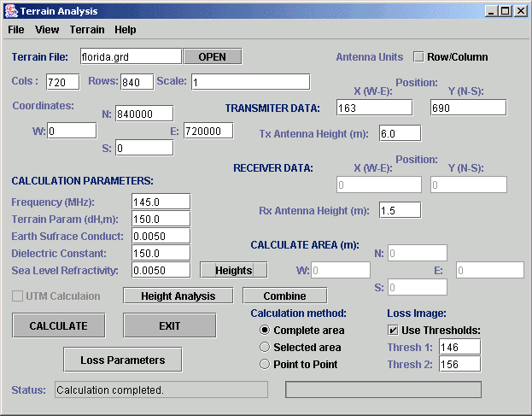Click the Rx Antenna Height field

click(x=400, y=210)
